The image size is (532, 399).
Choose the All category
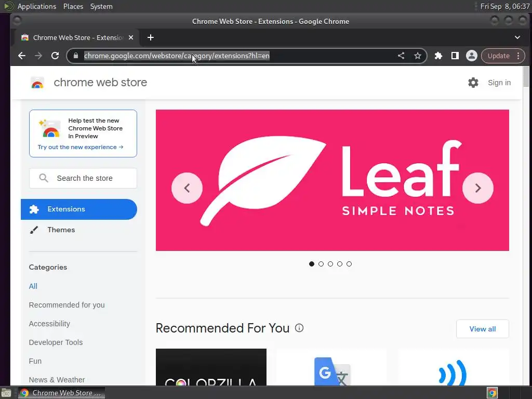coord(33,286)
